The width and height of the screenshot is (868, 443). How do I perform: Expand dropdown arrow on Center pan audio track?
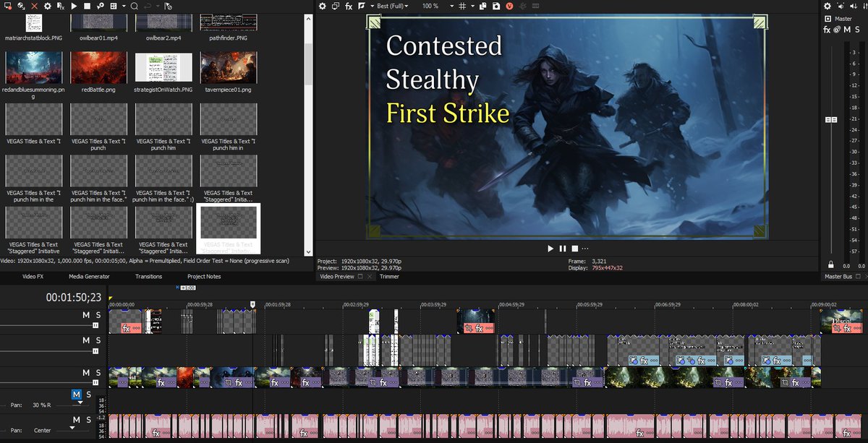[x=73, y=428]
